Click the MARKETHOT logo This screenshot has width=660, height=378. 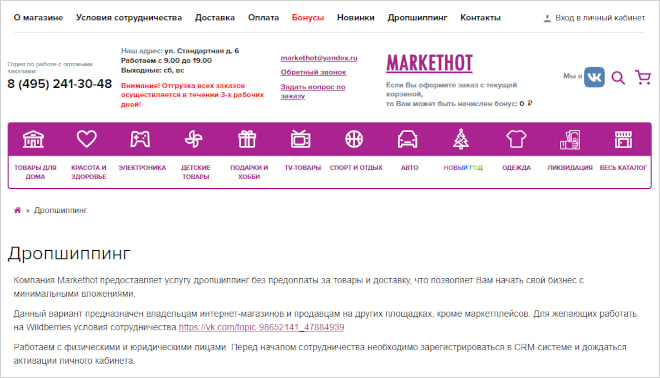pyautogui.click(x=429, y=63)
